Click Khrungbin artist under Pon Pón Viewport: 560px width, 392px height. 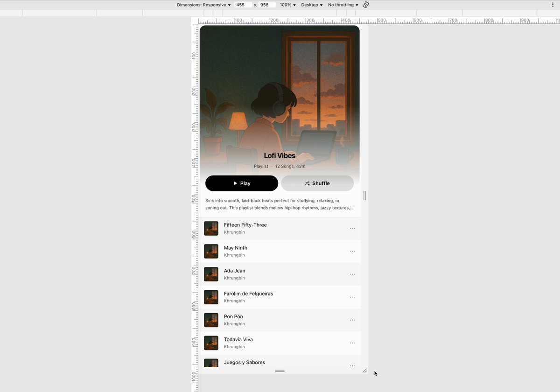[234, 324]
